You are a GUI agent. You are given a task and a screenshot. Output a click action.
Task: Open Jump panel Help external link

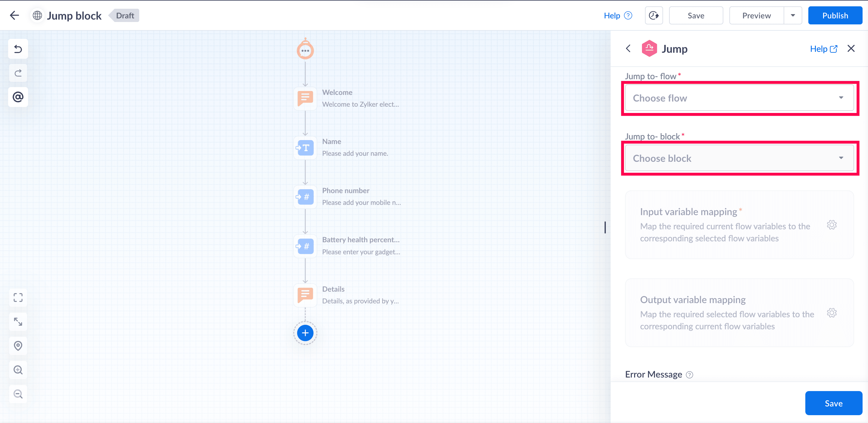[x=823, y=49]
